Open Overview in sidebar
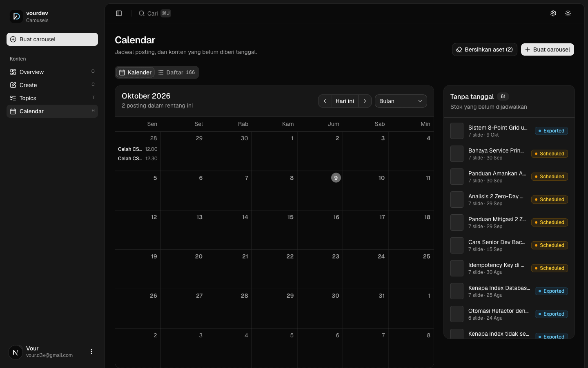Image resolution: width=588 pixels, height=368 pixels. 52,72
